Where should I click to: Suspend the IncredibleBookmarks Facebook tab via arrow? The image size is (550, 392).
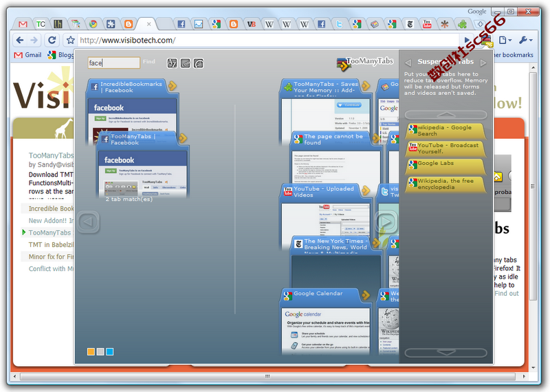(173, 86)
